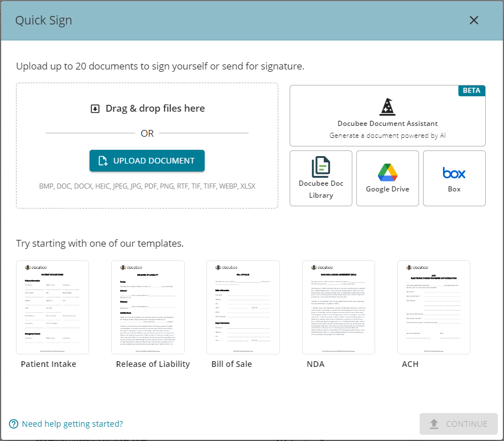Choose the Bill of Sale template
The height and width of the screenshot is (441, 504).
click(243, 307)
